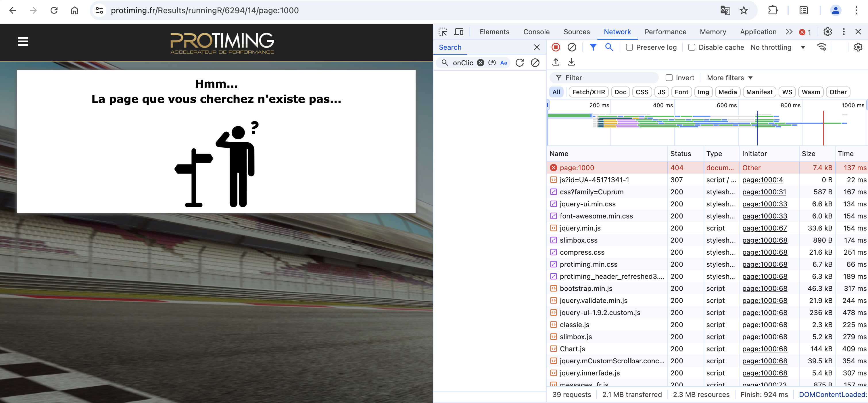Click the translate page icon
This screenshot has width=868, height=403.
click(x=725, y=10)
